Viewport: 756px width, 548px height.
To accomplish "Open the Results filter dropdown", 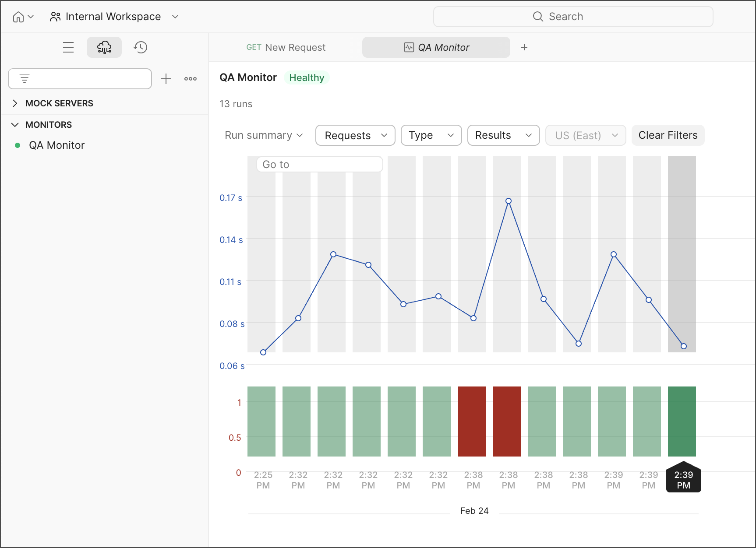I will click(503, 135).
